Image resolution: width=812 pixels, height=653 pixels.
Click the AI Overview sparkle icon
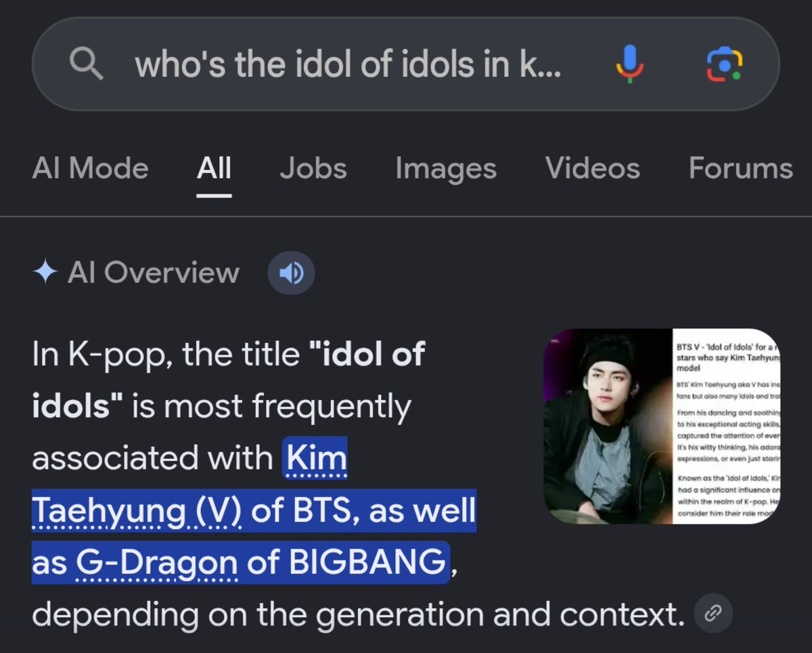(45, 273)
